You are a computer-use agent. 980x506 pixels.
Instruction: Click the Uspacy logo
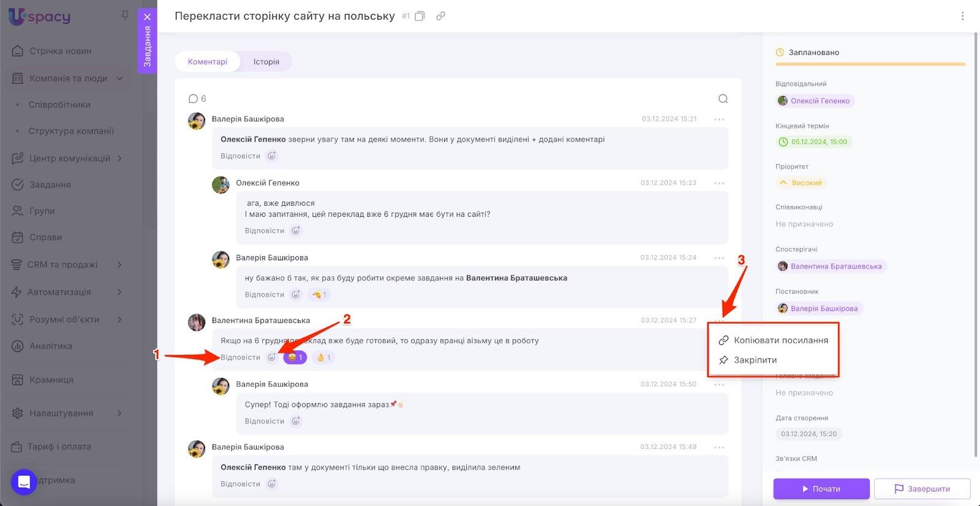[40, 17]
